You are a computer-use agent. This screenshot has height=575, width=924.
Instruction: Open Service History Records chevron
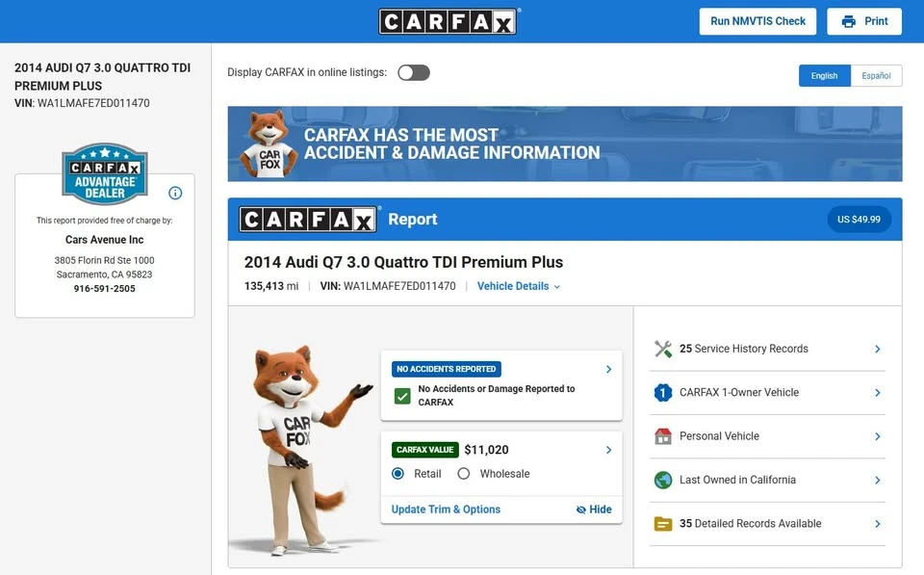[x=878, y=349]
